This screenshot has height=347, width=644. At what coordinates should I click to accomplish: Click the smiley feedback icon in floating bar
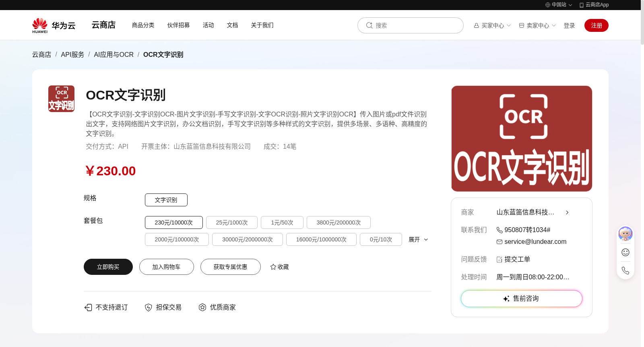click(x=625, y=252)
